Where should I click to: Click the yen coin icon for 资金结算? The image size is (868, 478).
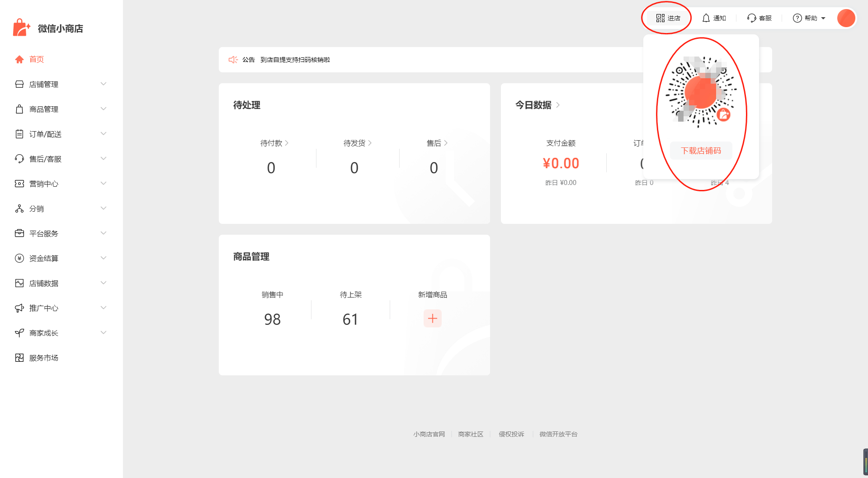[19, 258]
